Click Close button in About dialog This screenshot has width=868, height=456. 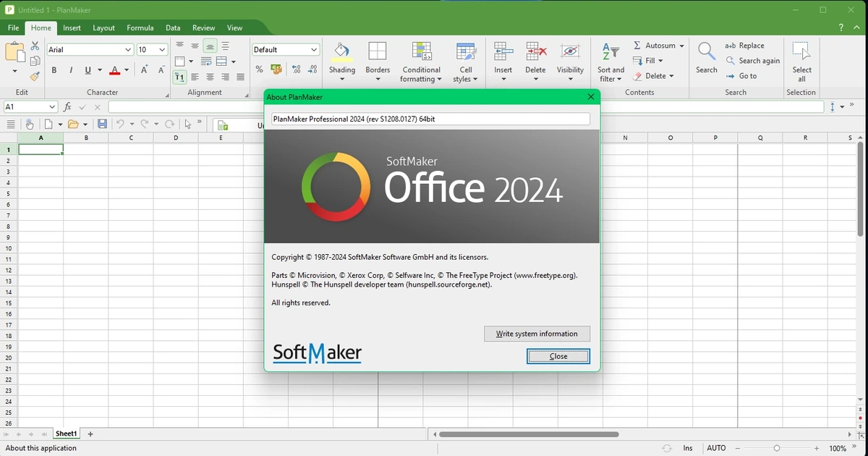pos(558,356)
